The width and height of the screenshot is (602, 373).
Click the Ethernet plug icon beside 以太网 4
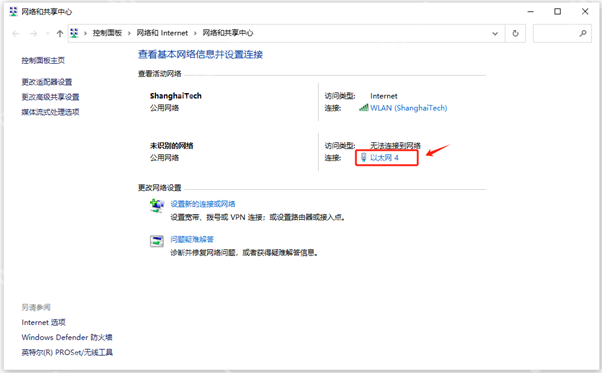364,157
